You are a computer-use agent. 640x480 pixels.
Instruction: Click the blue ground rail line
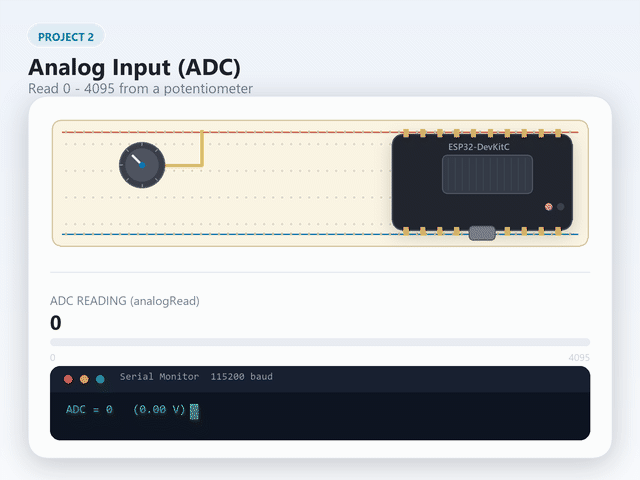point(320,234)
